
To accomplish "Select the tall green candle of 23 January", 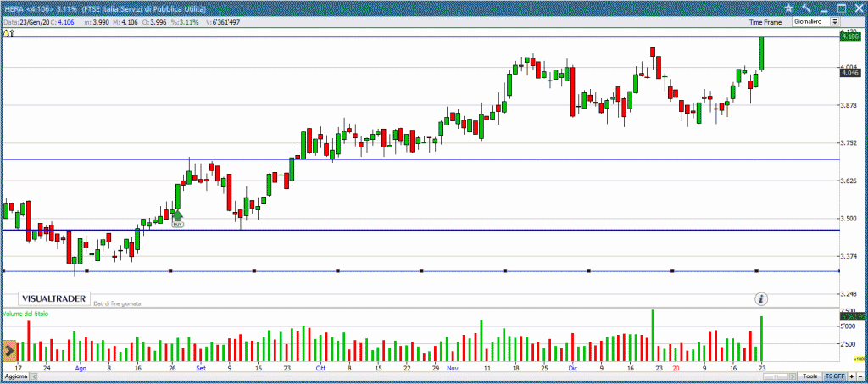I will [x=762, y=53].
